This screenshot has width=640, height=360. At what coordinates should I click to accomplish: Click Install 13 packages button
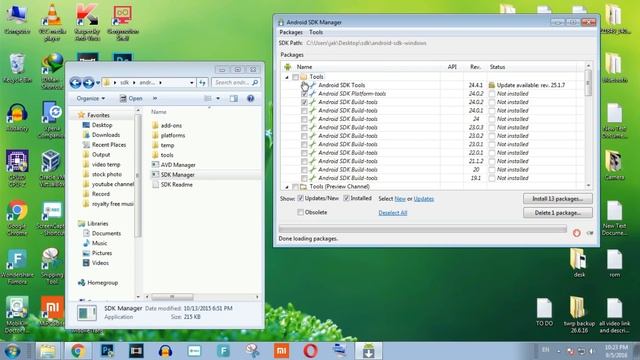pyautogui.click(x=558, y=199)
